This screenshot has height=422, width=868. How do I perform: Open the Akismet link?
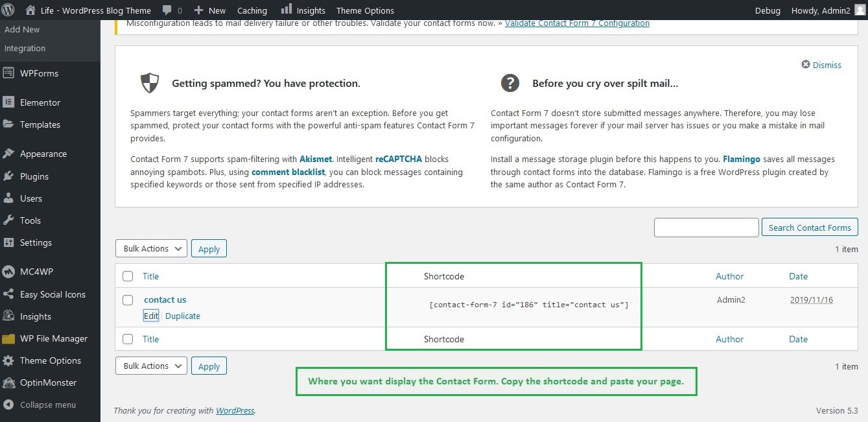tap(316, 159)
